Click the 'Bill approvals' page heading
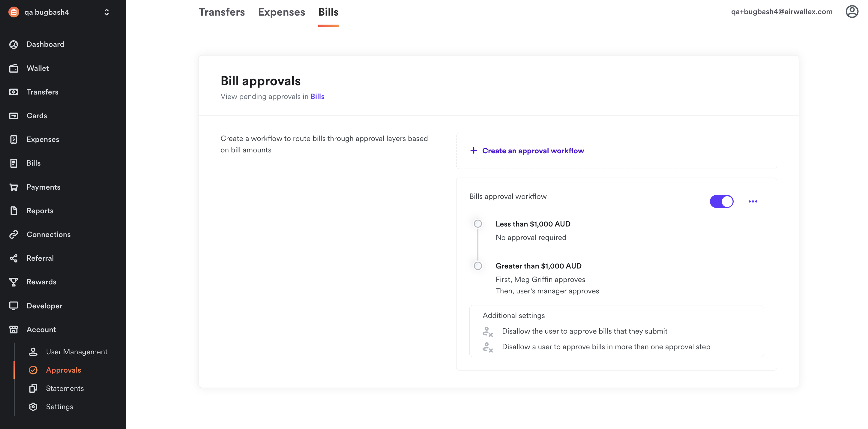Screen dimensions: 868x429 [x=260, y=81]
